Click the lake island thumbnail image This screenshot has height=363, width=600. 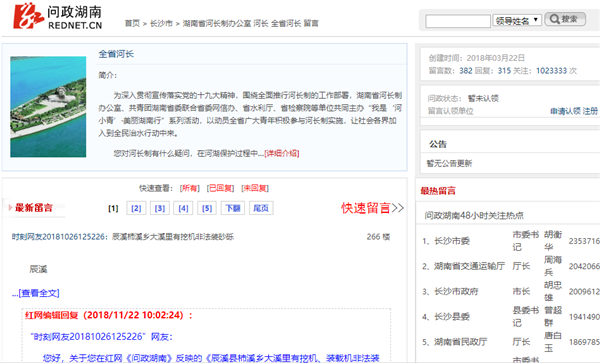(x=48, y=107)
